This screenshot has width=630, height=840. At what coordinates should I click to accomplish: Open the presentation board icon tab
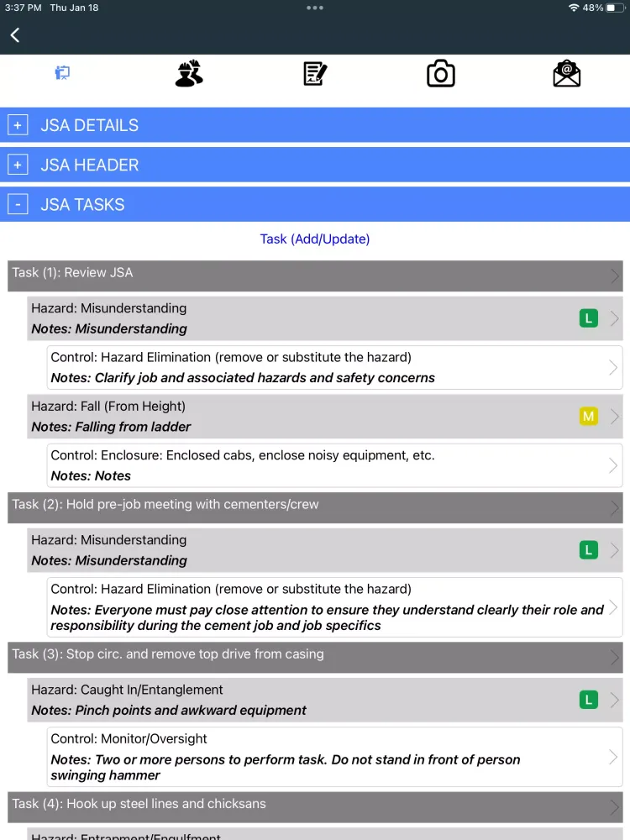(63, 72)
